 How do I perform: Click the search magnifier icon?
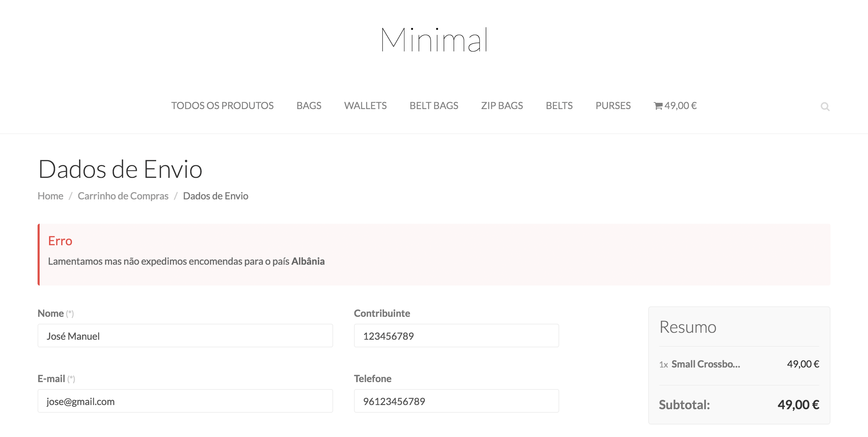coord(825,106)
